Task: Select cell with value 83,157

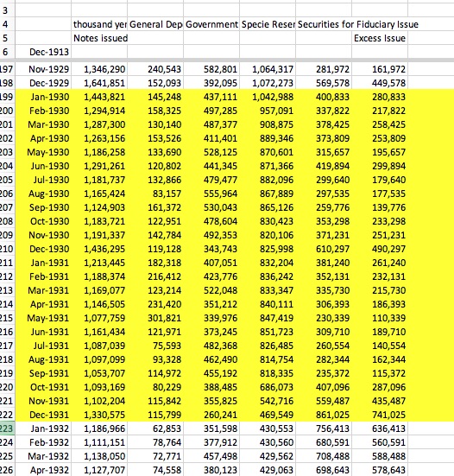Action: (x=155, y=194)
